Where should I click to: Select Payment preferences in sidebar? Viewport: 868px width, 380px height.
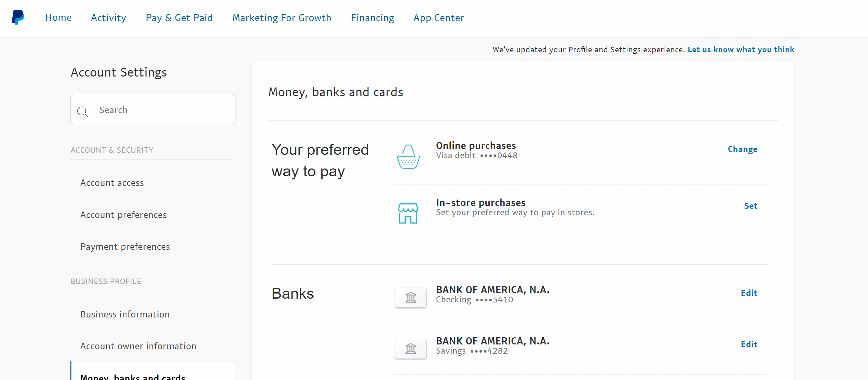pyautogui.click(x=125, y=247)
